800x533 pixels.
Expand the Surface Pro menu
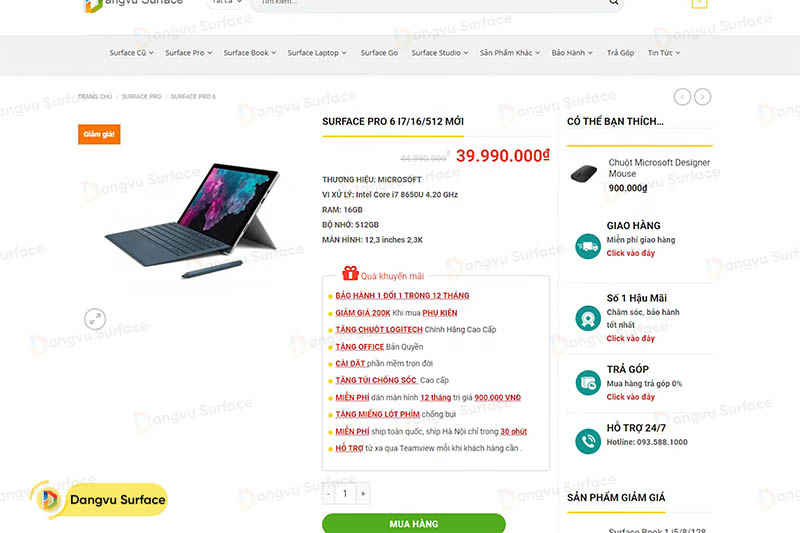tap(188, 53)
